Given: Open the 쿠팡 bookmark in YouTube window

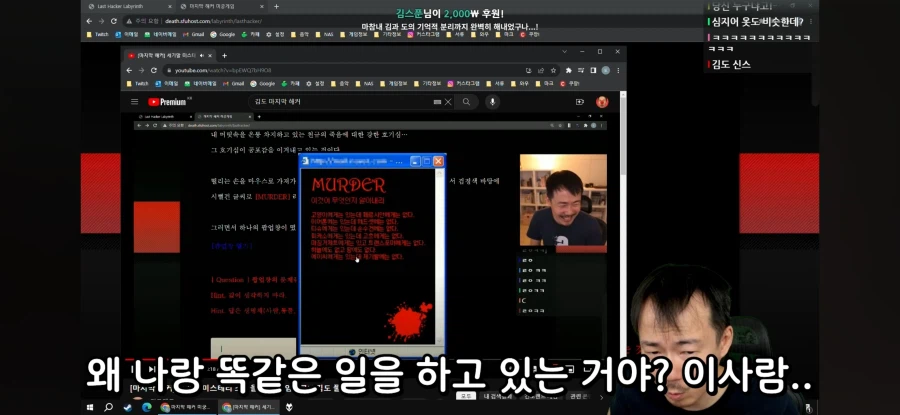Looking at the screenshot, I should click(x=569, y=83).
